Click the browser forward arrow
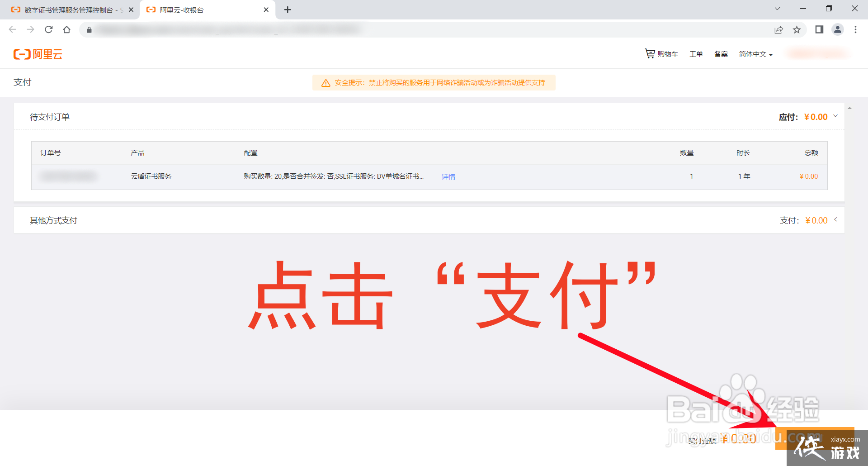This screenshot has height=466, width=868. tap(30, 29)
